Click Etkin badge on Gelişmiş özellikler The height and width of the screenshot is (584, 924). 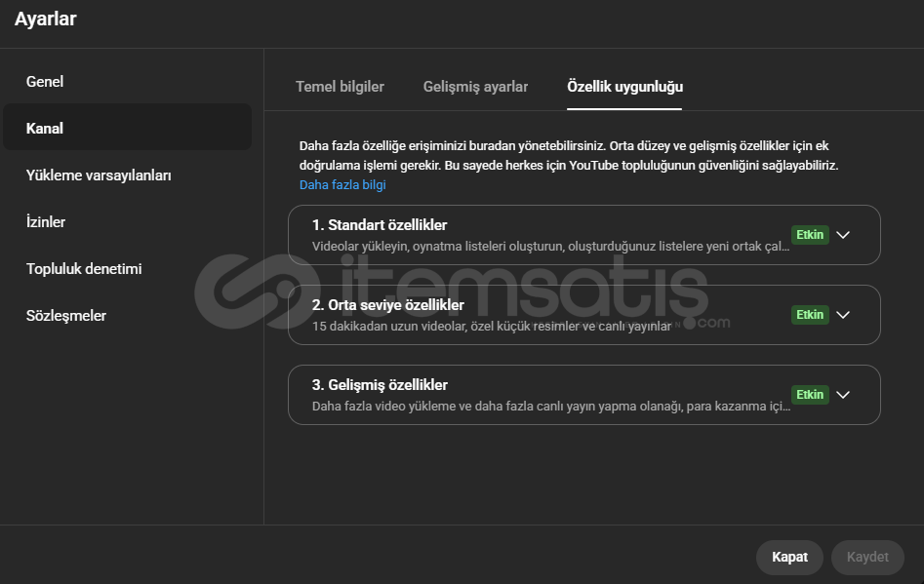[x=810, y=395]
